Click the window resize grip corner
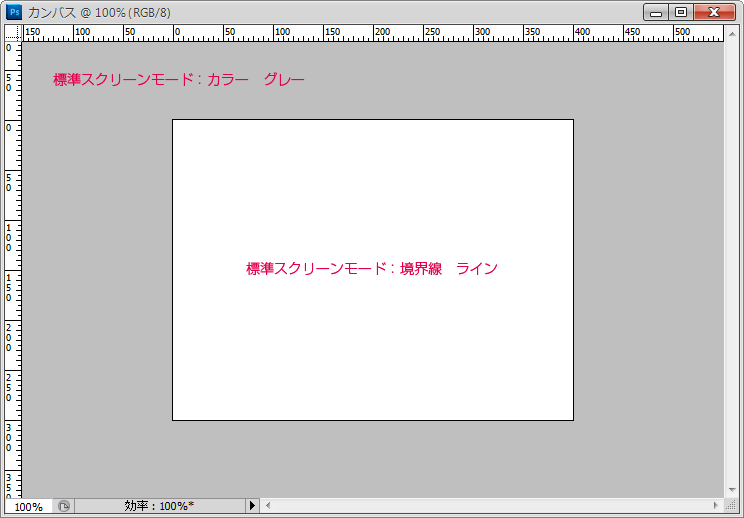 (732, 506)
